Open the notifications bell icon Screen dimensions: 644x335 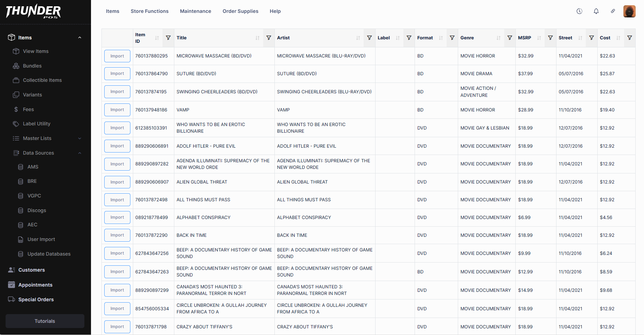[x=596, y=11]
